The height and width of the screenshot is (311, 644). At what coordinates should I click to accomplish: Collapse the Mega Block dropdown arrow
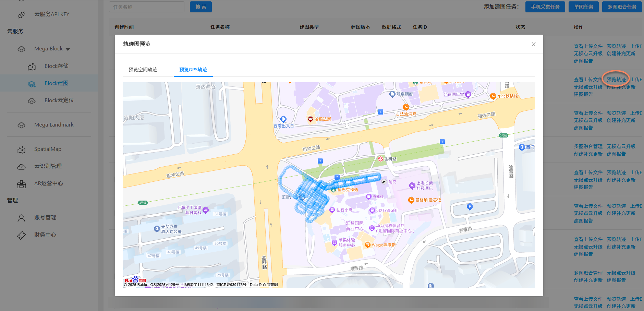tap(68, 49)
